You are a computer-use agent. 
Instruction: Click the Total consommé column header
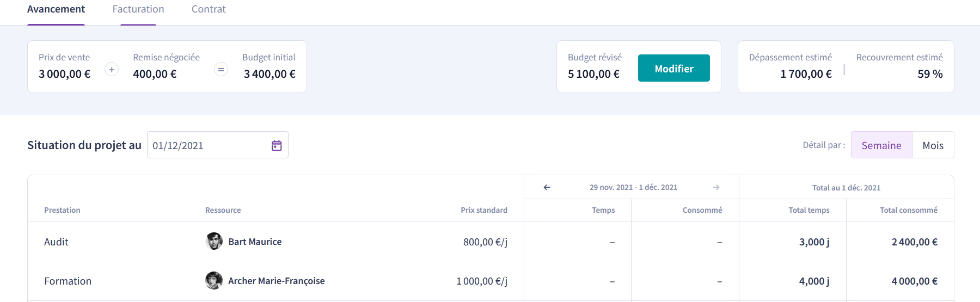pos(909,210)
